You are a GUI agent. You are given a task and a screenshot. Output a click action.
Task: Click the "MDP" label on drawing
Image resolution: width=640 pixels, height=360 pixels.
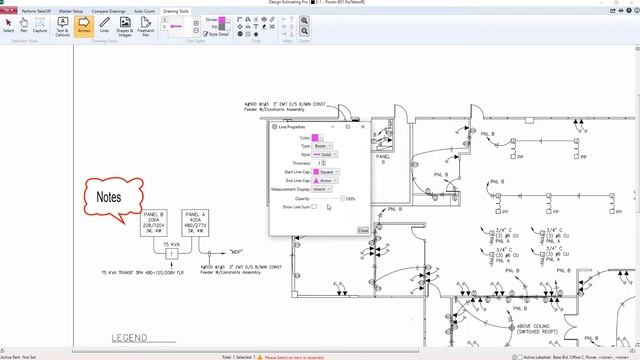pos(236,252)
